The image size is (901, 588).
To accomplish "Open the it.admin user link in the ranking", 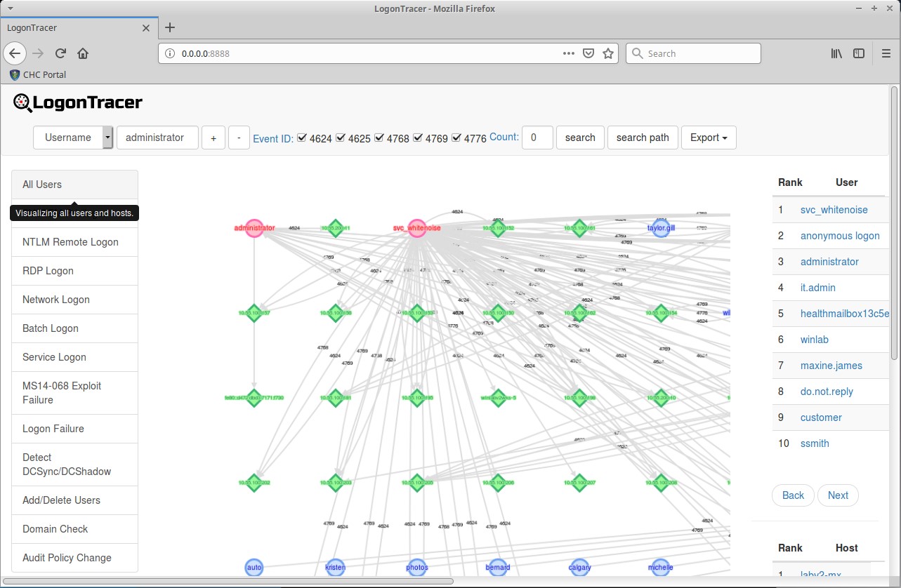I will pyautogui.click(x=817, y=288).
